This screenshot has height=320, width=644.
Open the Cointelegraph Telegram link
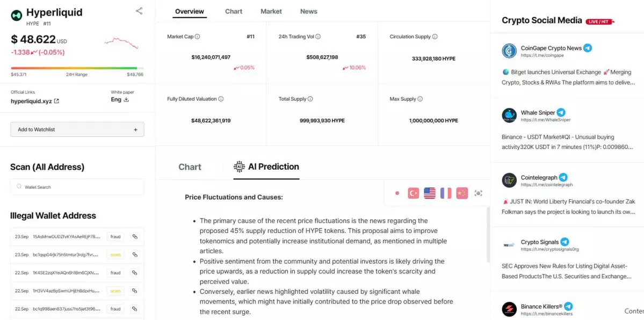(546, 185)
